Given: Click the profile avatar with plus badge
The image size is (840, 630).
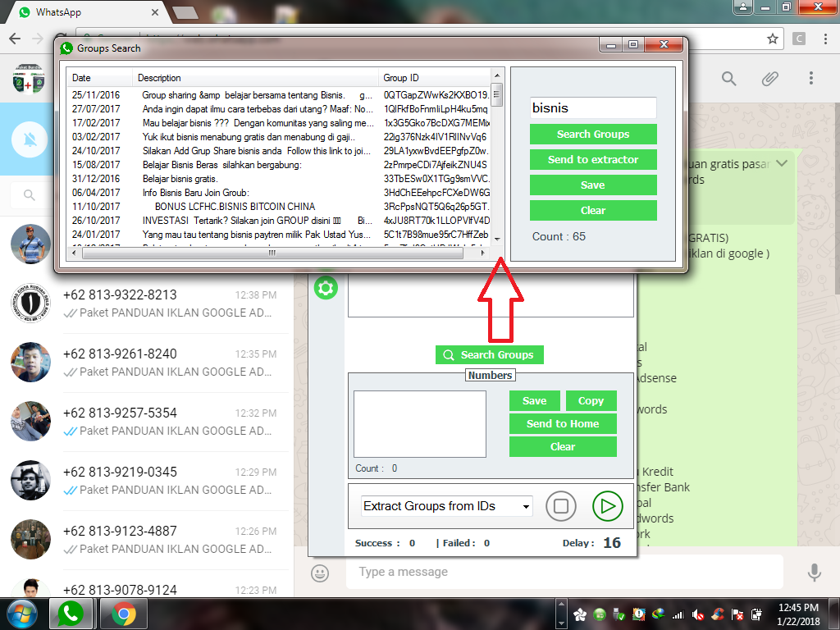Looking at the screenshot, I should click(x=29, y=80).
